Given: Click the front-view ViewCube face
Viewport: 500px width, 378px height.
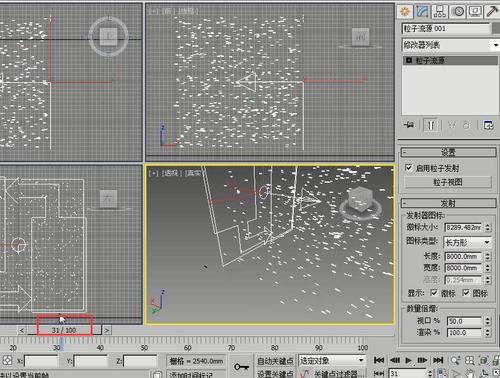Looking at the screenshot, I should tap(360, 36).
